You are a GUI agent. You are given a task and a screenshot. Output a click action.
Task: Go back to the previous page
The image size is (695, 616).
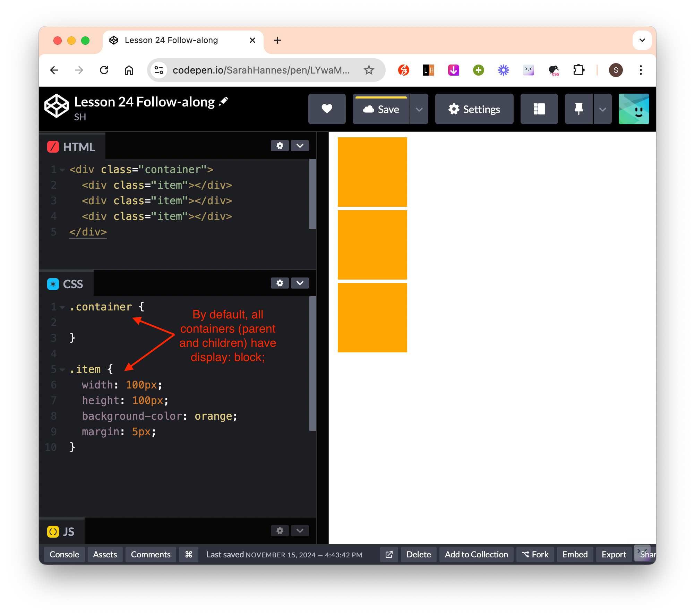(54, 70)
